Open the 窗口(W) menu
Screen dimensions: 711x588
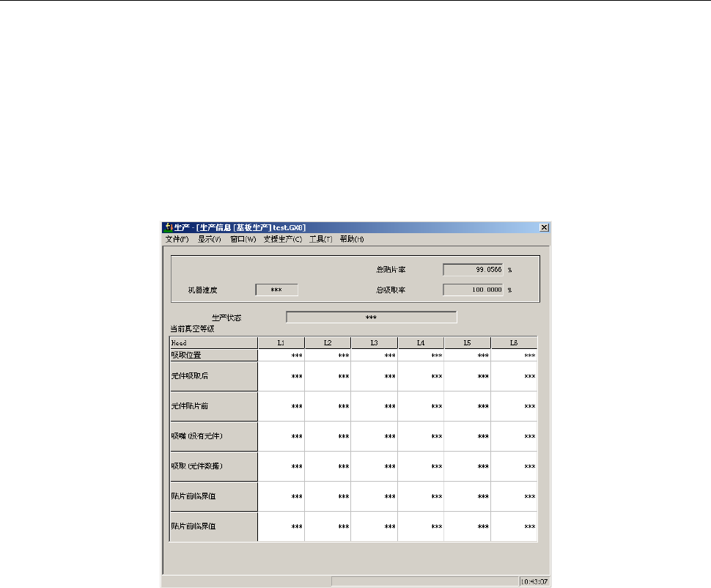tap(243, 239)
